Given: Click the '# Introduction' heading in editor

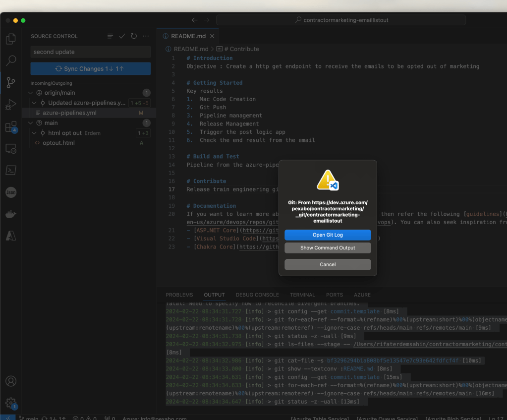Looking at the screenshot, I should click(210, 58).
